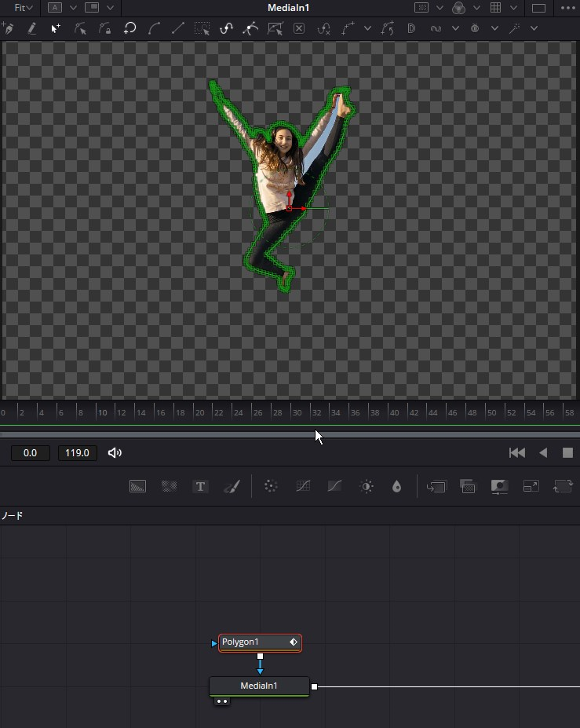
Task: Toggle single viewer layout rectangle button
Action: point(538,8)
